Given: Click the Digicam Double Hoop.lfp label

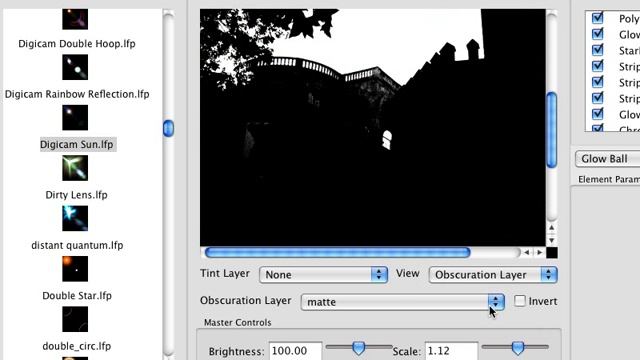Looking at the screenshot, I should [x=77, y=44].
